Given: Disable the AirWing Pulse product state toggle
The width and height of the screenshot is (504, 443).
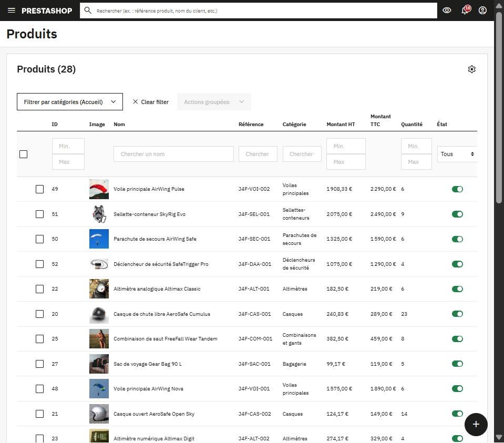Looking at the screenshot, I should pos(457,189).
